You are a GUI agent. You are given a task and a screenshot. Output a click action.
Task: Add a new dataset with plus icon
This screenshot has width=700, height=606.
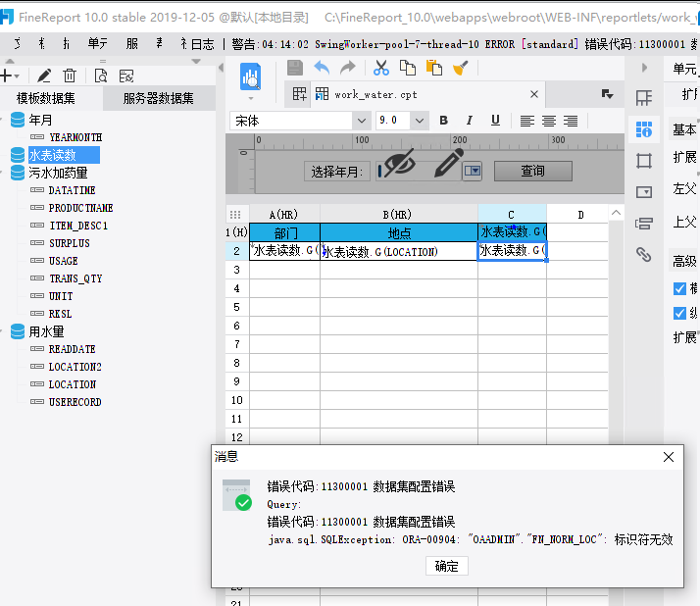[x=6, y=76]
